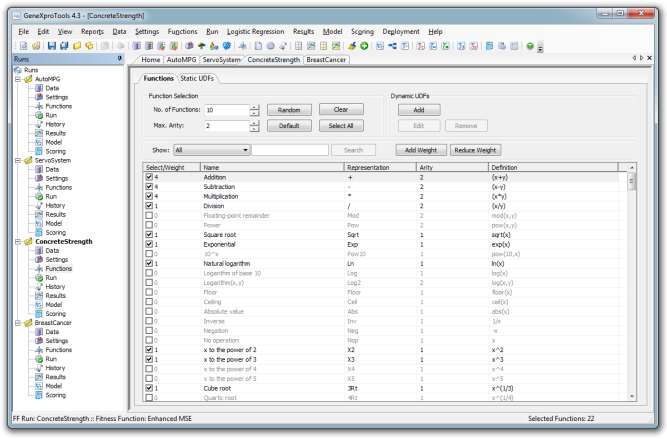Open History under ServoSystem in tree

point(55,205)
